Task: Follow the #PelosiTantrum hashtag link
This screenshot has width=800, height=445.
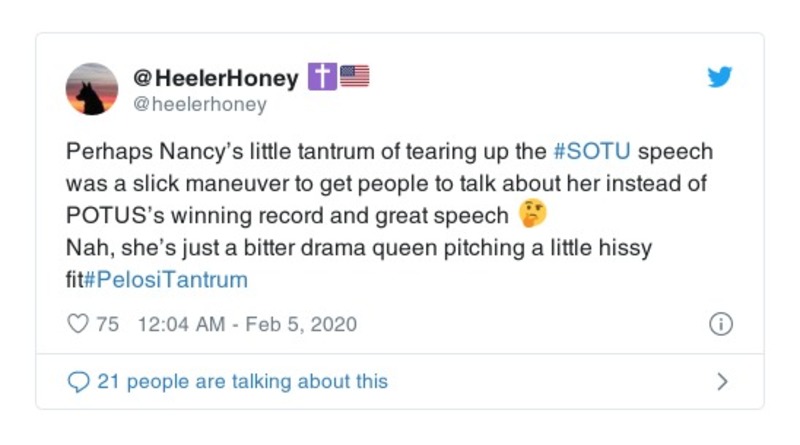Action: coord(165,279)
